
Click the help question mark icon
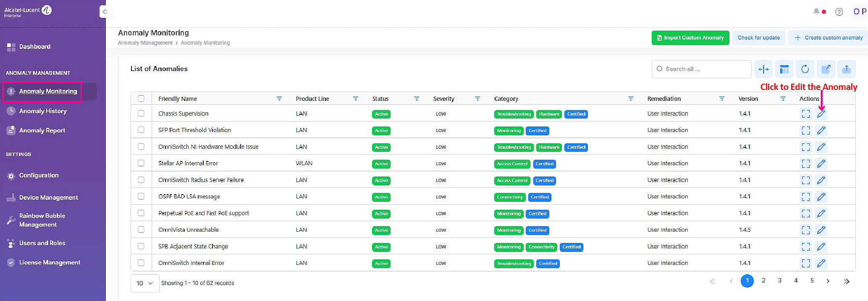point(839,12)
